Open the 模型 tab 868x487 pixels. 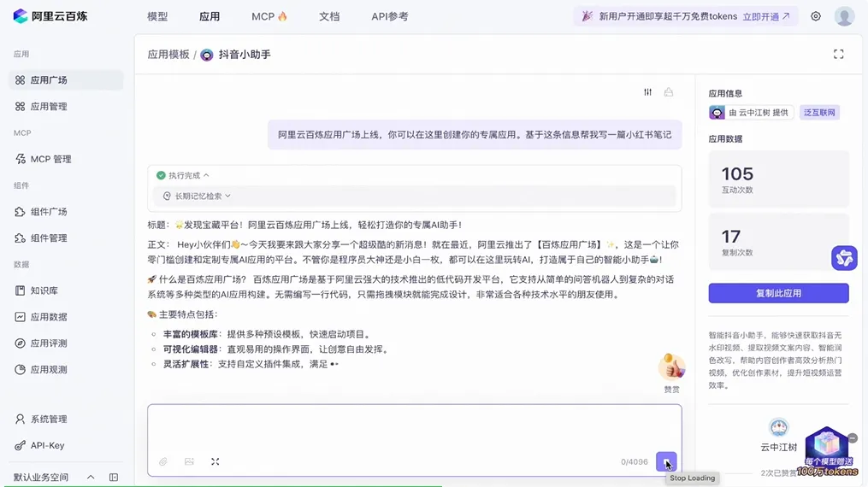pos(157,16)
